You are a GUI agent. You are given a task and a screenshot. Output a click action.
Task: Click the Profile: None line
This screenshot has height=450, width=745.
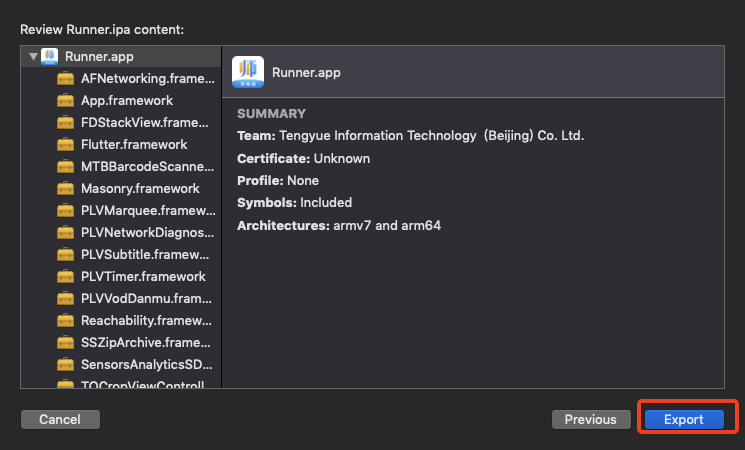pyautogui.click(x=278, y=181)
